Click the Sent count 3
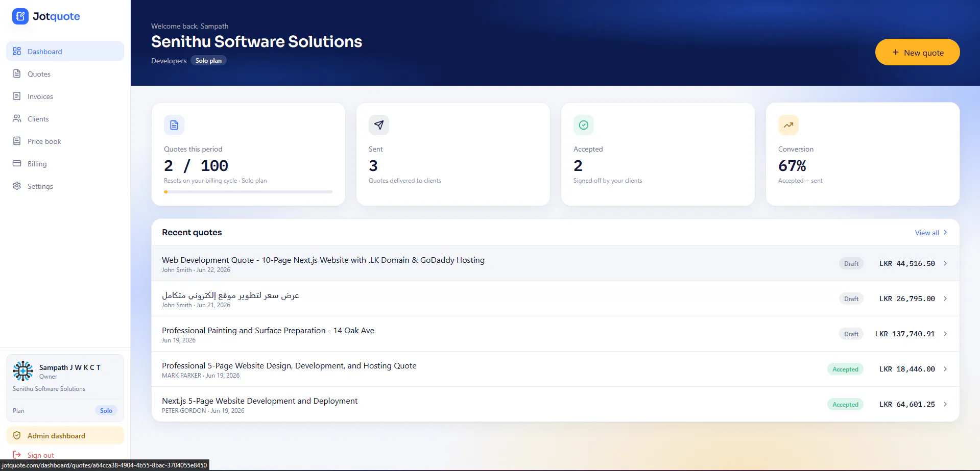 tap(373, 165)
